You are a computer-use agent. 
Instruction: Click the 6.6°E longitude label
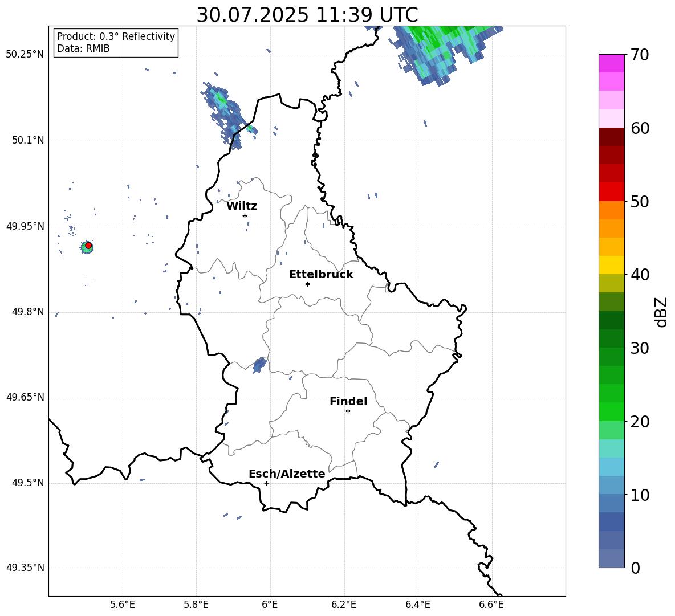pos(491,605)
